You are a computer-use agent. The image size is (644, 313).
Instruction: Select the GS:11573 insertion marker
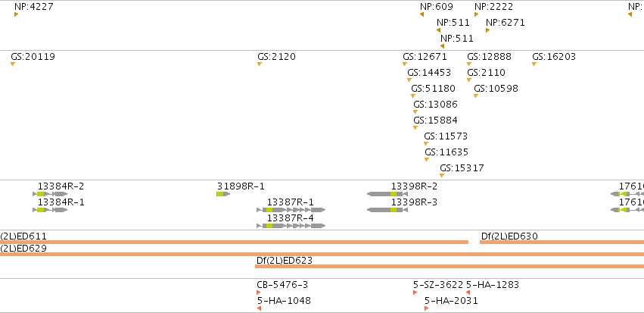426,143
